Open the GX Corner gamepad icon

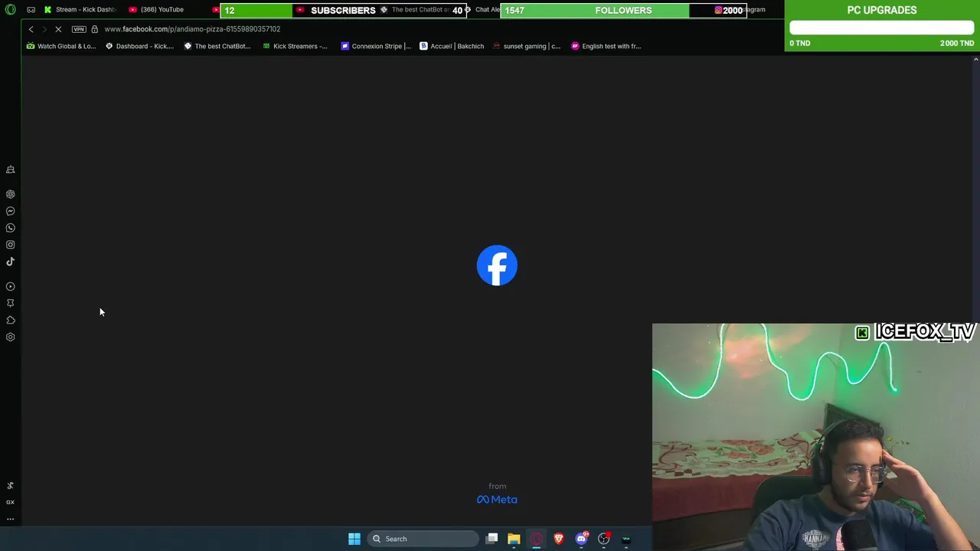31,9
